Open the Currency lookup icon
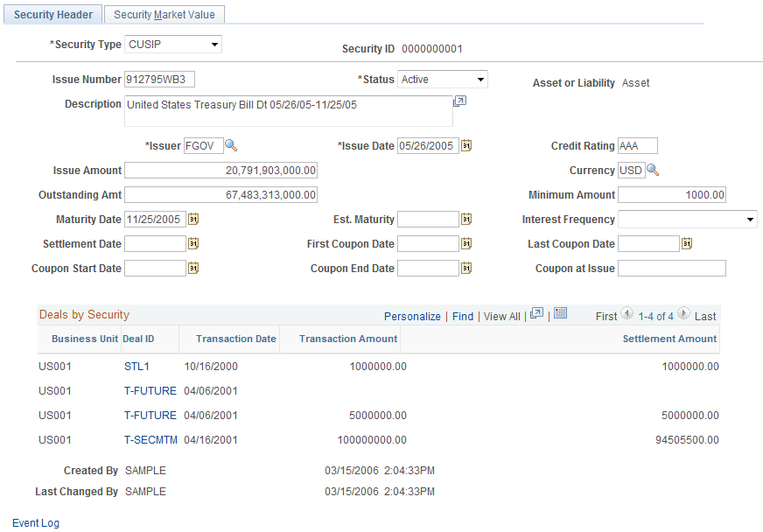763x532 pixels. [653, 170]
